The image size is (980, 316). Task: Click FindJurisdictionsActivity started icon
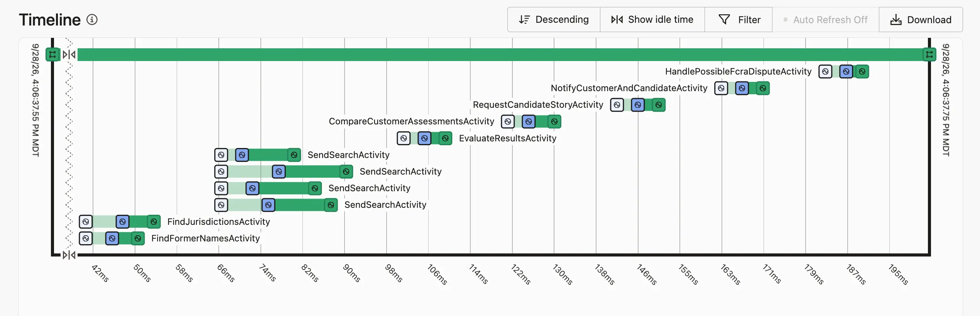pyautogui.click(x=122, y=222)
